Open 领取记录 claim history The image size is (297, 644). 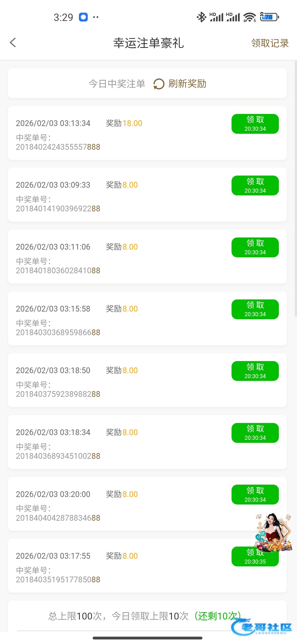[x=270, y=43]
